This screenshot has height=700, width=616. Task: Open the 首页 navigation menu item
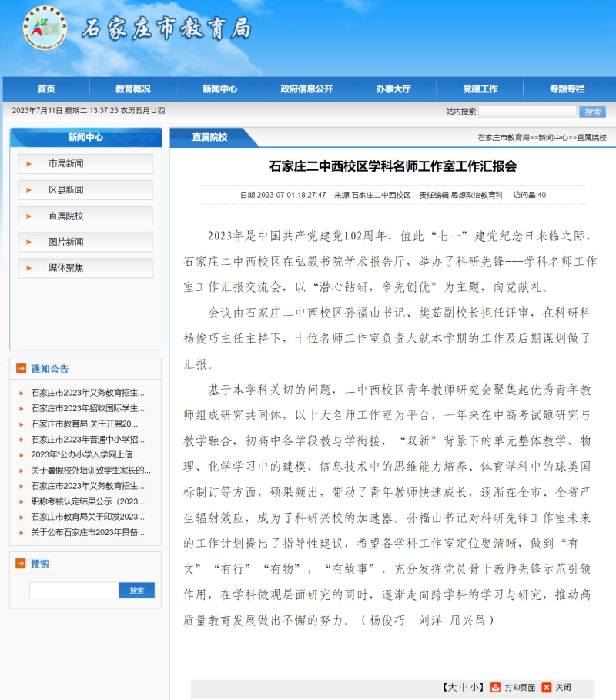coord(46,89)
